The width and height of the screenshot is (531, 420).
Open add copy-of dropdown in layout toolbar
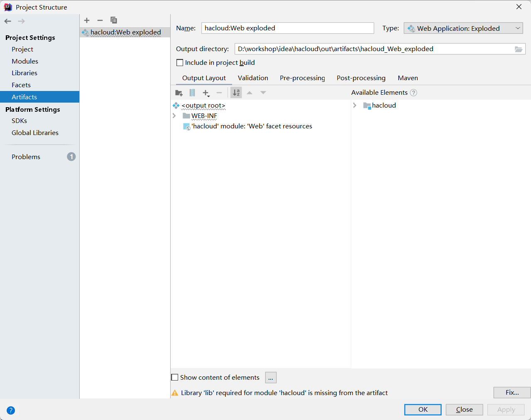(x=206, y=93)
